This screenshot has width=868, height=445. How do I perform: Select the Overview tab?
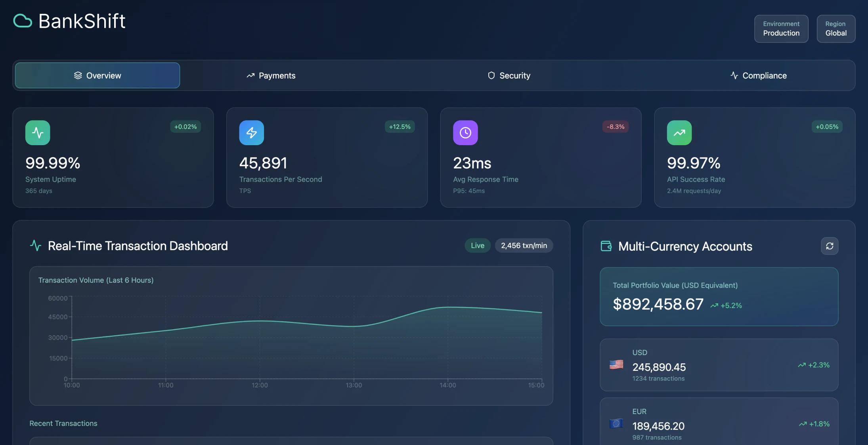[98, 75]
